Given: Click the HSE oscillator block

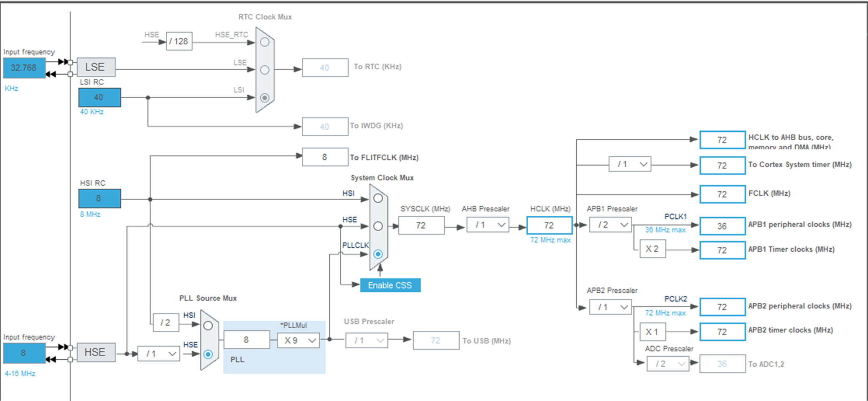Looking at the screenshot, I should [96, 352].
